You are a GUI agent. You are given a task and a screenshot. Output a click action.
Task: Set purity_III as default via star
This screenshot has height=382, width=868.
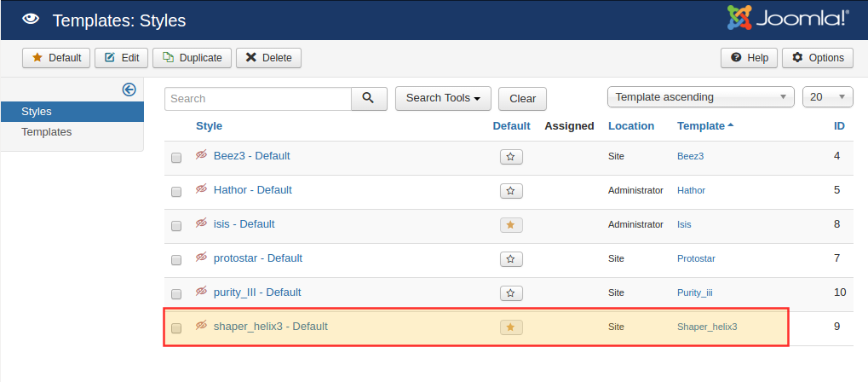(511, 292)
